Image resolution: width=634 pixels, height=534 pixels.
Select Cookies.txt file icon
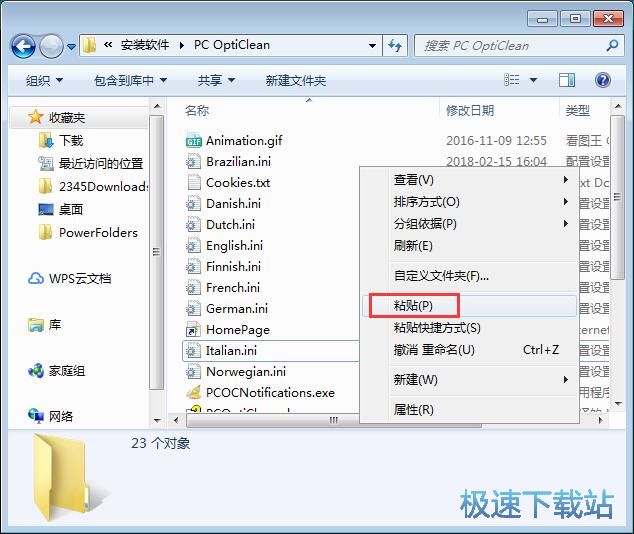tap(193, 182)
